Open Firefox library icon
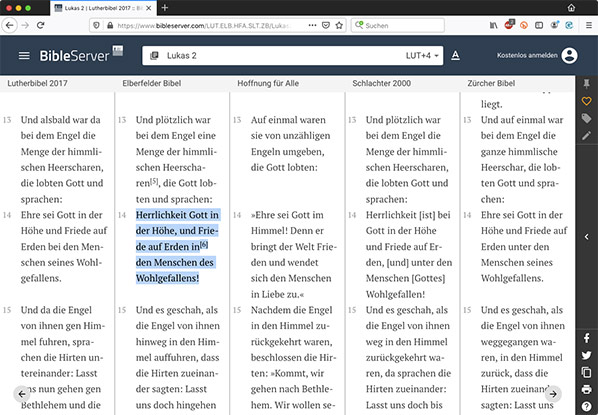The height and width of the screenshot is (415, 598). 494,26
